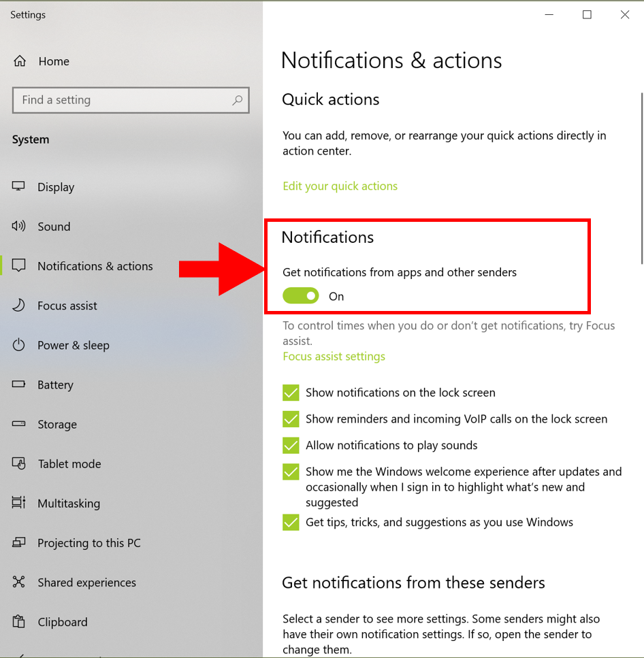644x658 pixels.
Task: Turn off the notifications toggle switch
Action: click(301, 296)
